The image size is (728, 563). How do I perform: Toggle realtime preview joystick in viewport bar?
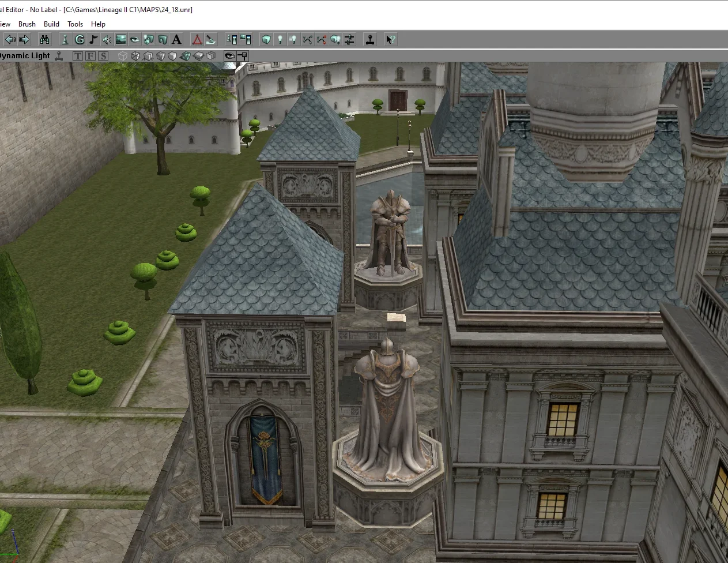click(59, 56)
